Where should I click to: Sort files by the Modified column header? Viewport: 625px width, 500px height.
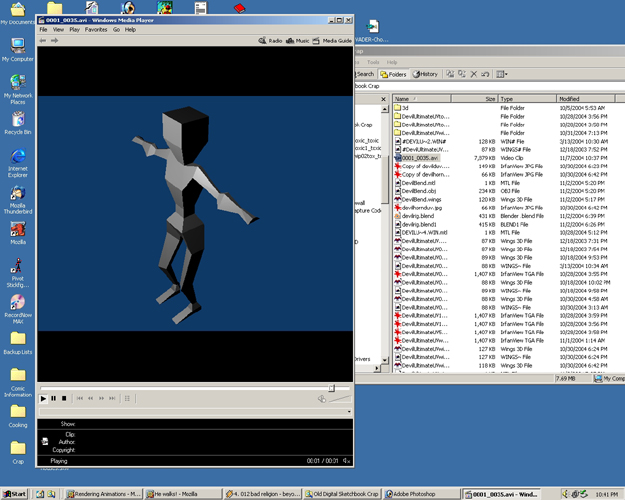coord(585,98)
